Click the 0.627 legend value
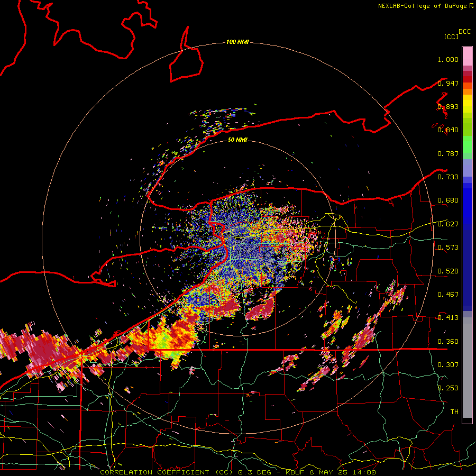The image size is (476, 476). tap(448, 224)
